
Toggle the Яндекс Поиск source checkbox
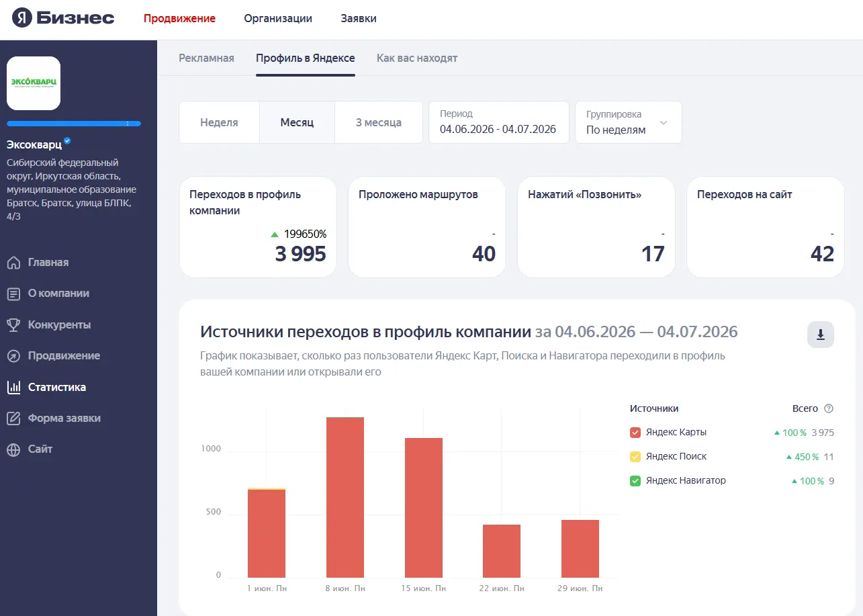[x=635, y=457]
